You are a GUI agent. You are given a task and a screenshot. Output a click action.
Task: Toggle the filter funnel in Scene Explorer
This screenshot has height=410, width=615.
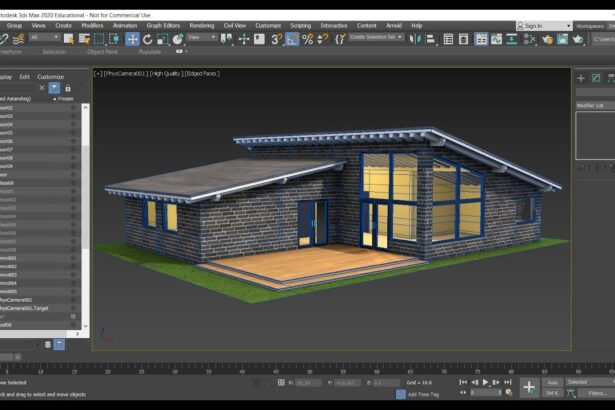click(x=54, y=88)
